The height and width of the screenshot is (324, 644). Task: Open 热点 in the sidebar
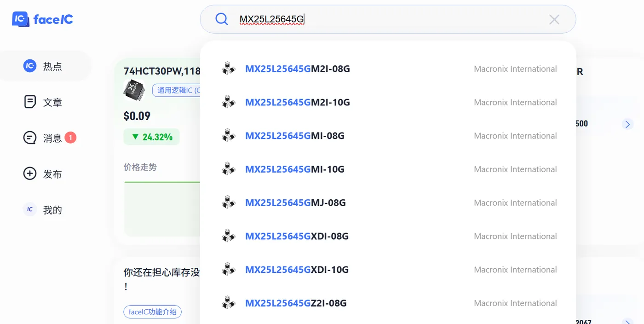click(45, 66)
